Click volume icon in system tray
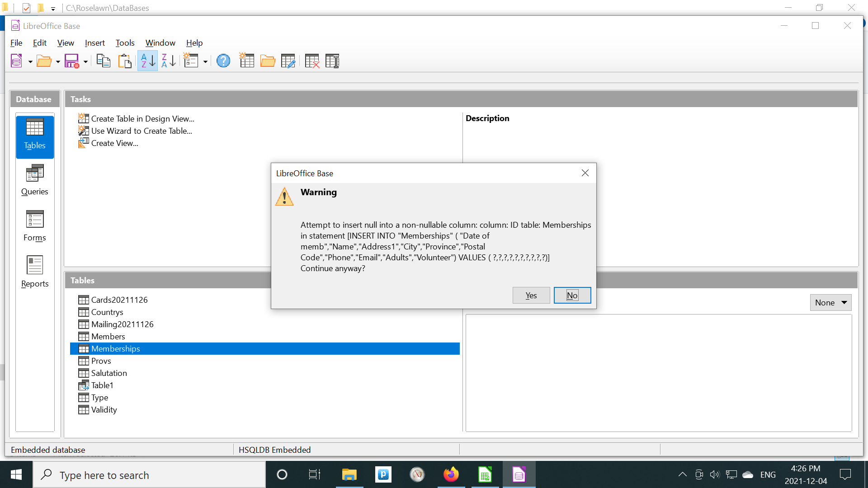Viewport: 868px width, 488px height. click(x=715, y=474)
